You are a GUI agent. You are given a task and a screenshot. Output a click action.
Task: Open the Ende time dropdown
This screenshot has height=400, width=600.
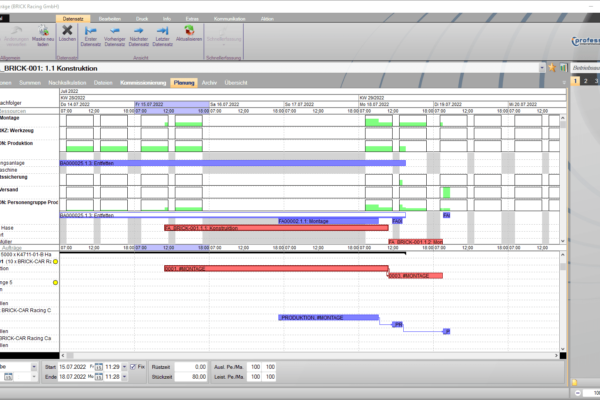pyautogui.click(x=124, y=377)
